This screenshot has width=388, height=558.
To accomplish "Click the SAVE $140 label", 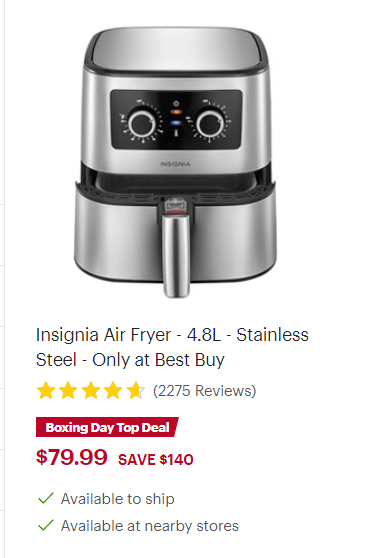I will [x=156, y=459].
